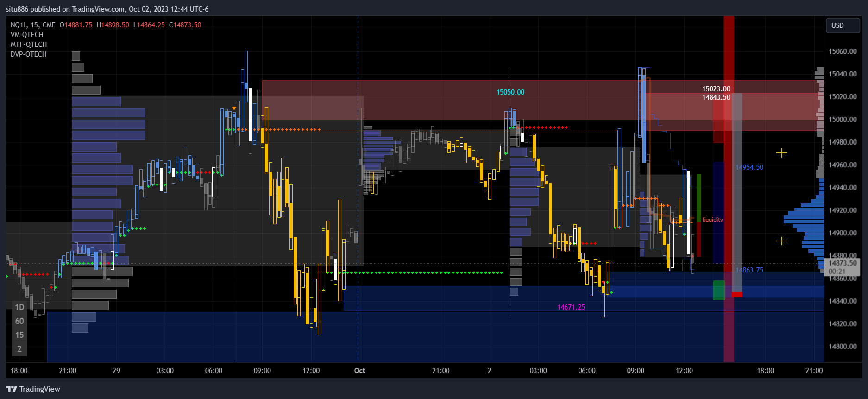
Task: Select the red liquidity annotation text
Action: (712, 220)
